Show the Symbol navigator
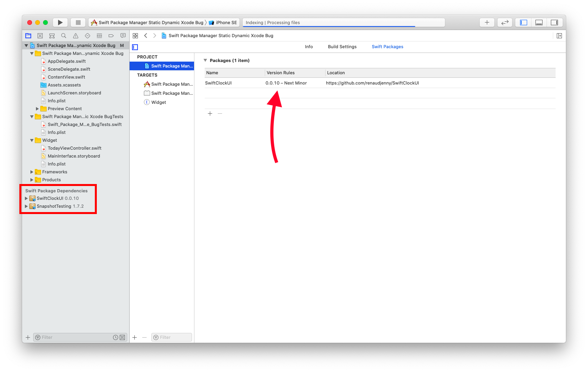Viewport: 588px width, 372px height. [52, 36]
